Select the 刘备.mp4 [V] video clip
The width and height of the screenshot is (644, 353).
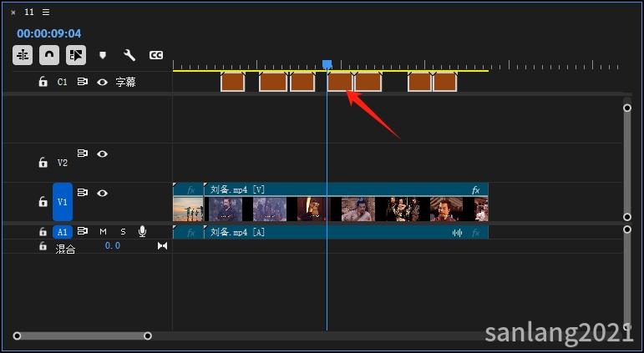[x=334, y=190]
